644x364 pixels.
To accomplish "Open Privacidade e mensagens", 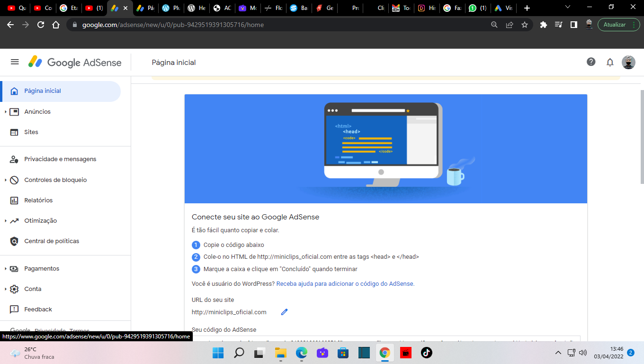I will pyautogui.click(x=61, y=159).
